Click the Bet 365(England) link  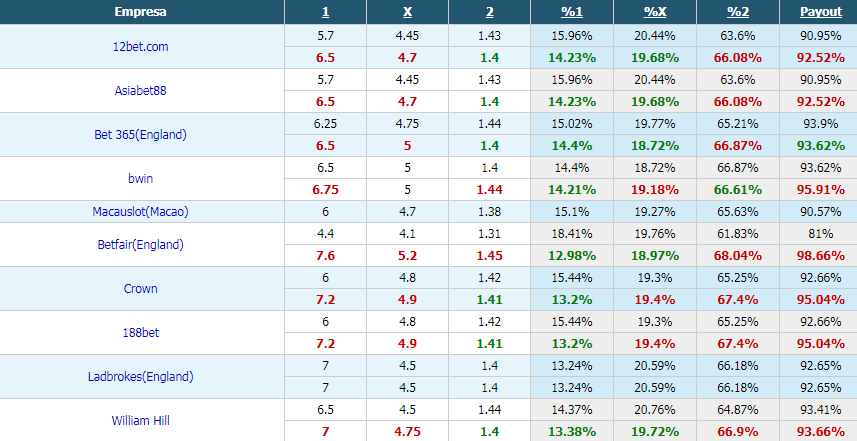pyautogui.click(x=140, y=134)
